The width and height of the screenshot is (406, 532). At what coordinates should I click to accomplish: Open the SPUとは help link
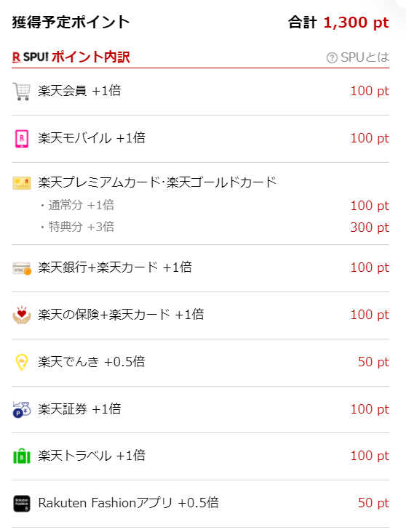pos(358,57)
